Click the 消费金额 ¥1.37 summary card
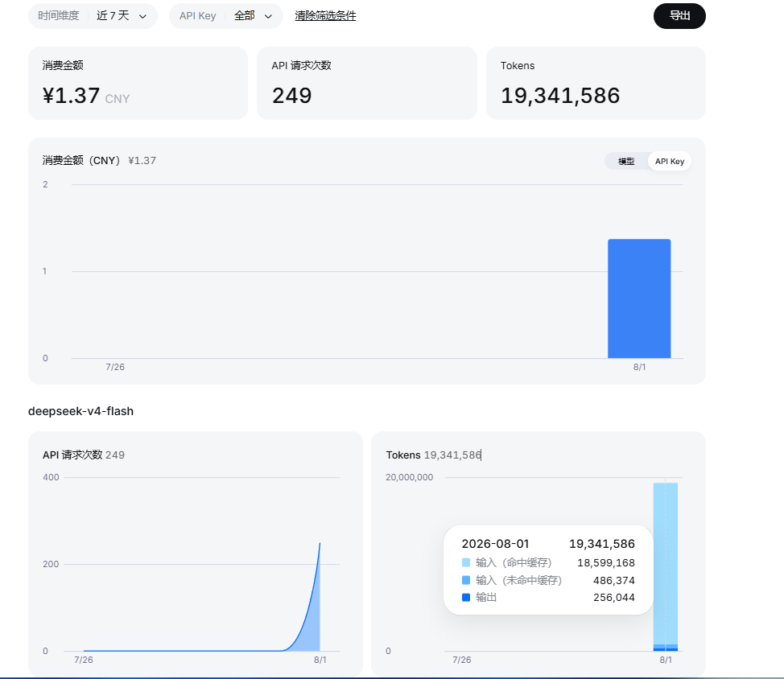Screen dimensions: 784x679 click(x=138, y=84)
